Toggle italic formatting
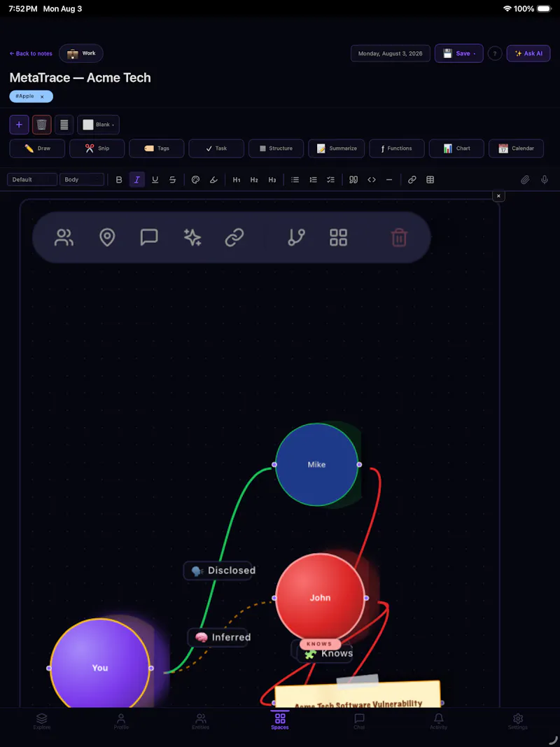This screenshot has height=747, width=560. pos(137,180)
